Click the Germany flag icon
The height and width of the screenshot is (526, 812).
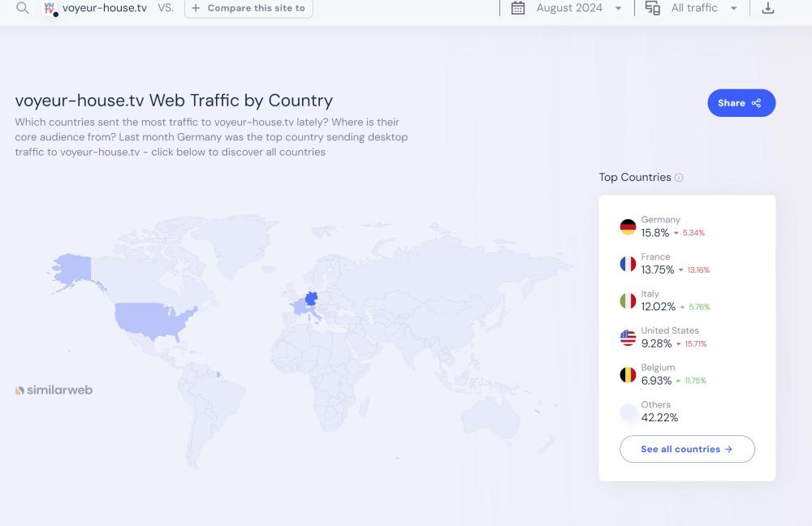coord(628,226)
